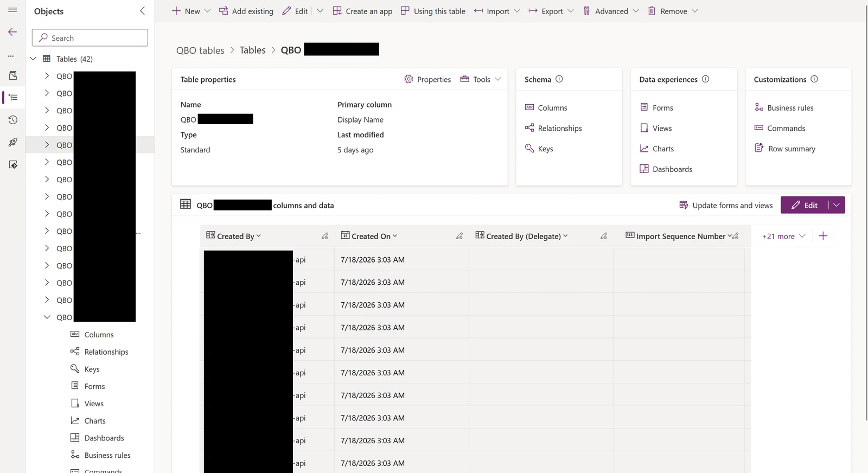Open the Edit split dropdown in toolbar
Image resolution: width=868 pixels, height=473 pixels.
[320, 11]
